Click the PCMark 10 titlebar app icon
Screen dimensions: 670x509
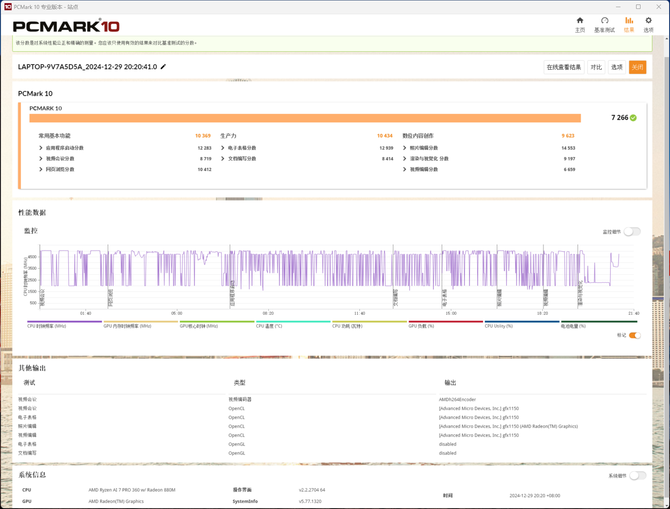8,7
